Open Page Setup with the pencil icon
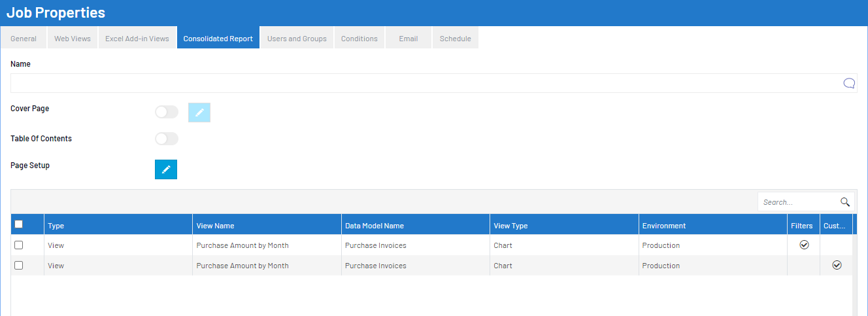Viewport: 868px width, 316px height. pyautogui.click(x=166, y=169)
